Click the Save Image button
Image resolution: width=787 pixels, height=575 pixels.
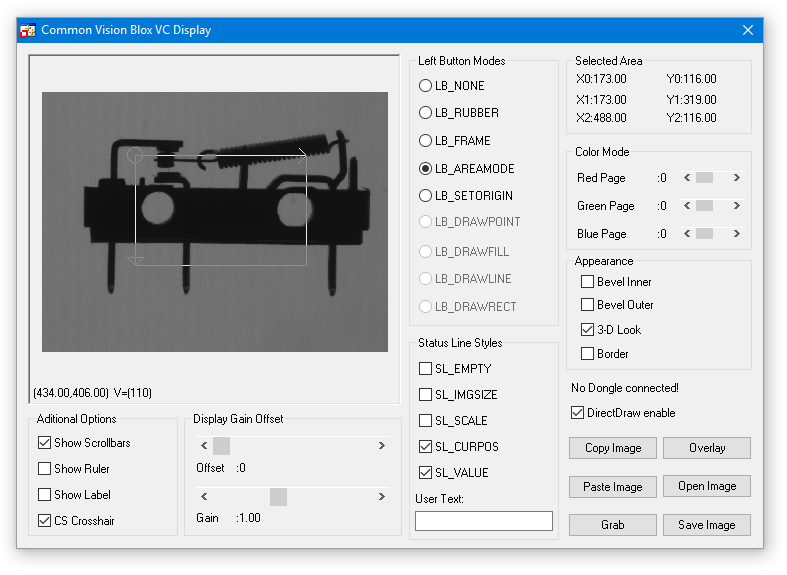point(706,525)
